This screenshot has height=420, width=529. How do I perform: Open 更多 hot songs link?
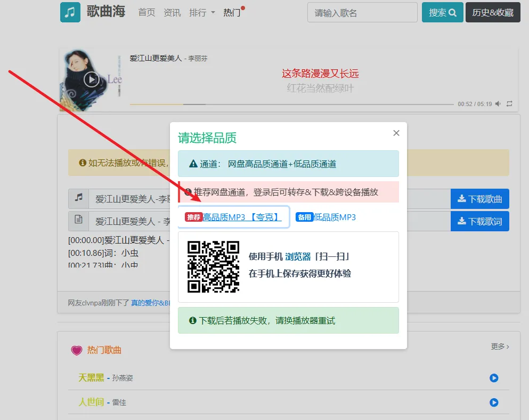point(500,346)
